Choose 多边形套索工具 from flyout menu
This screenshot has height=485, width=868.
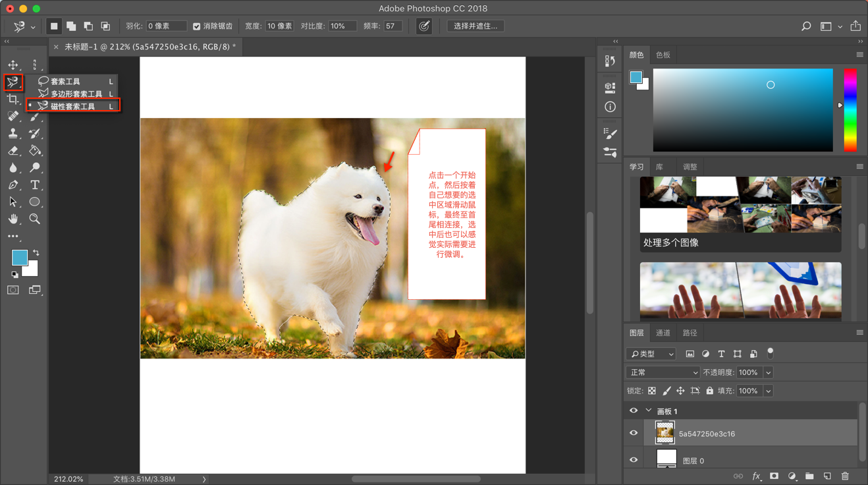click(76, 94)
